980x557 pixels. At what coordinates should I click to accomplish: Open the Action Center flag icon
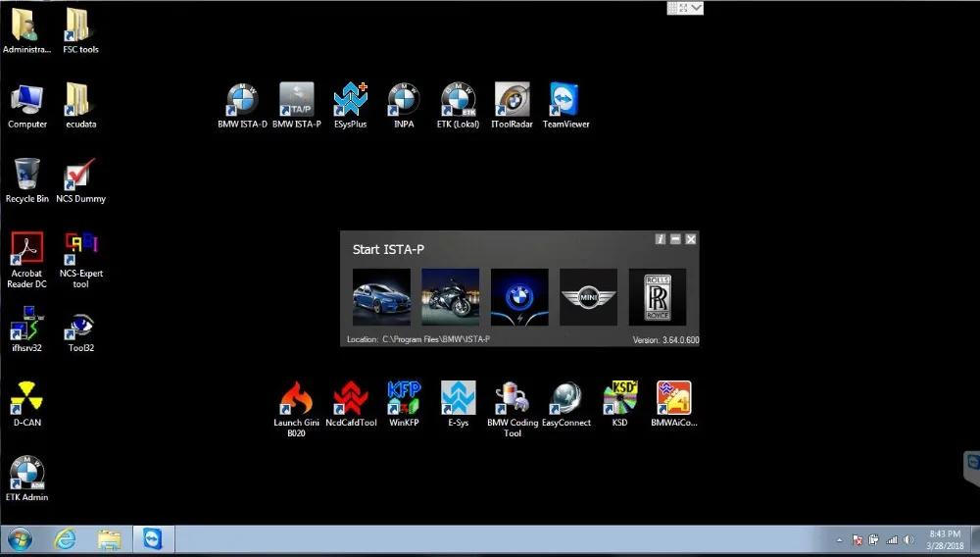(x=857, y=540)
